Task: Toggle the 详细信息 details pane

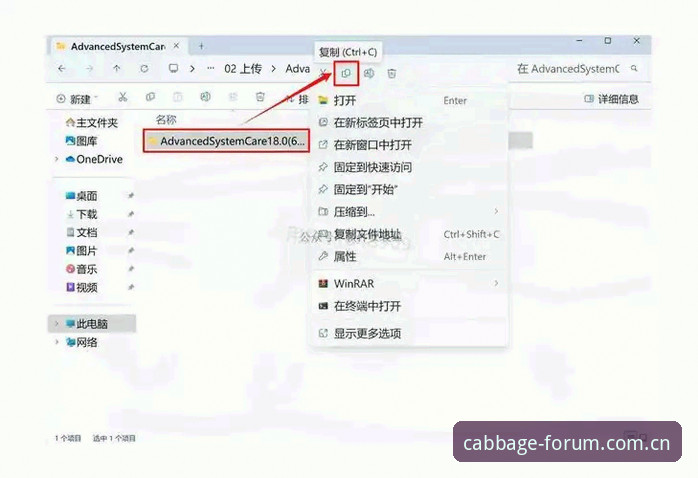Action: 611,99
